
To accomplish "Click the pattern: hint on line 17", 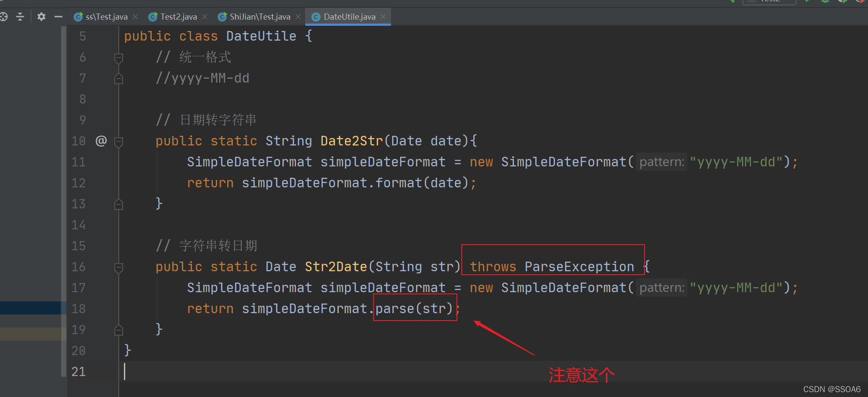I will [662, 288].
